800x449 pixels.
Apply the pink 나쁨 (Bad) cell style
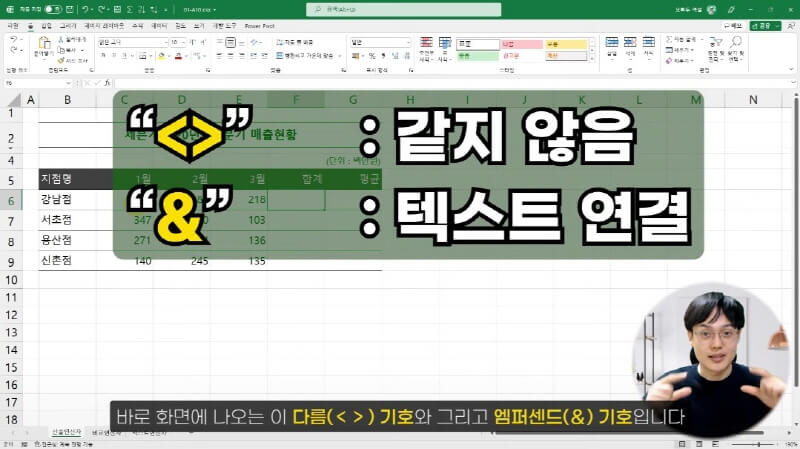click(x=521, y=44)
